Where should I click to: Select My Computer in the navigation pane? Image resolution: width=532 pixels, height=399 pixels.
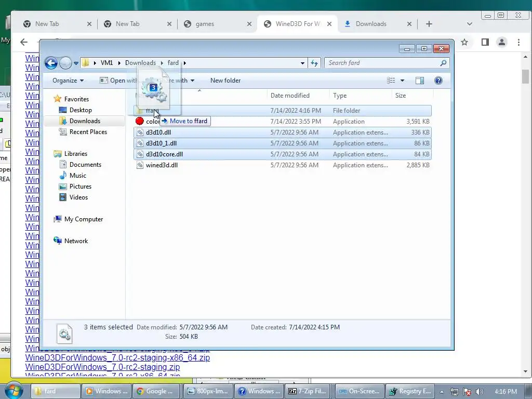tap(84, 219)
